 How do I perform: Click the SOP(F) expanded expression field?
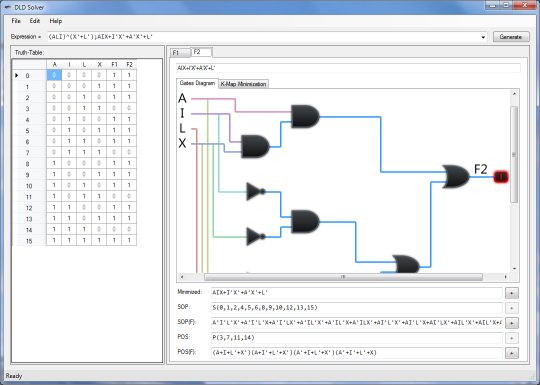[x=357, y=323]
